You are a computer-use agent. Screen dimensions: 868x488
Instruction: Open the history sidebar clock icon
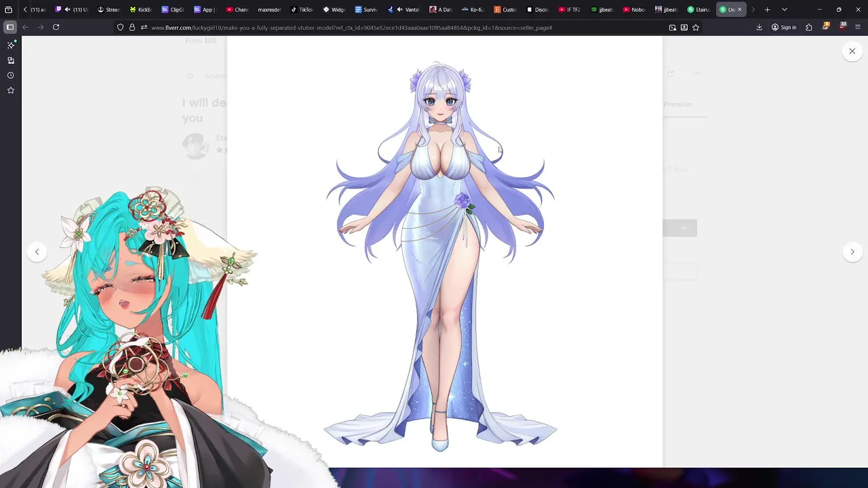[x=11, y=75]
